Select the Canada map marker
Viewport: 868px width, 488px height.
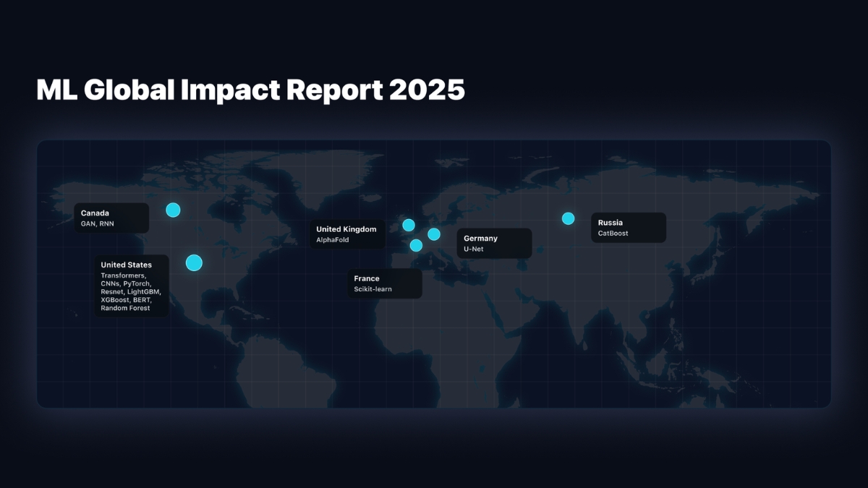(173, 210)
